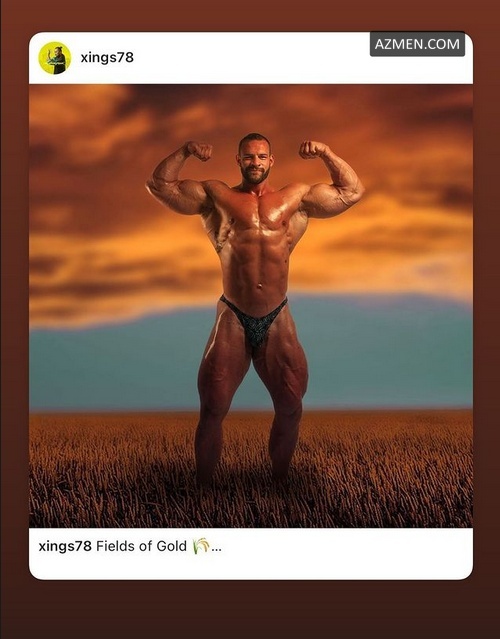Tap the xings78 username in the caption
This screenshot has width=500, height=639.
pos(65,546)
